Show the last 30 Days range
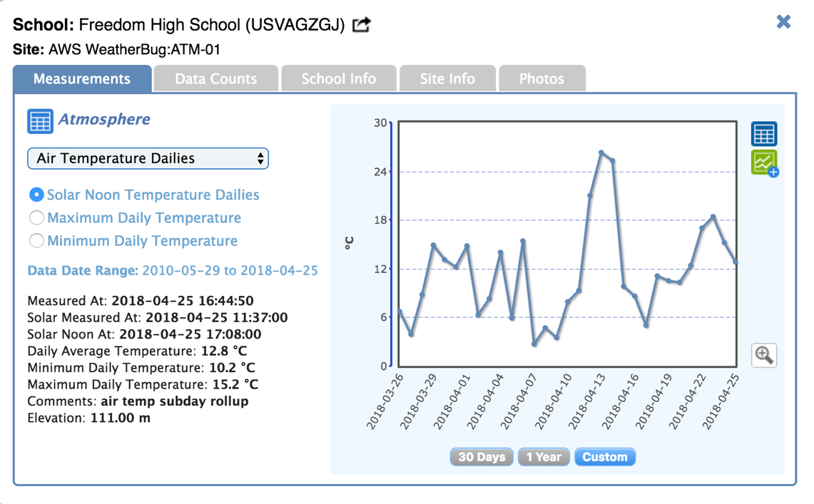The height and width of the screenshot is (504, 814). 482,457
